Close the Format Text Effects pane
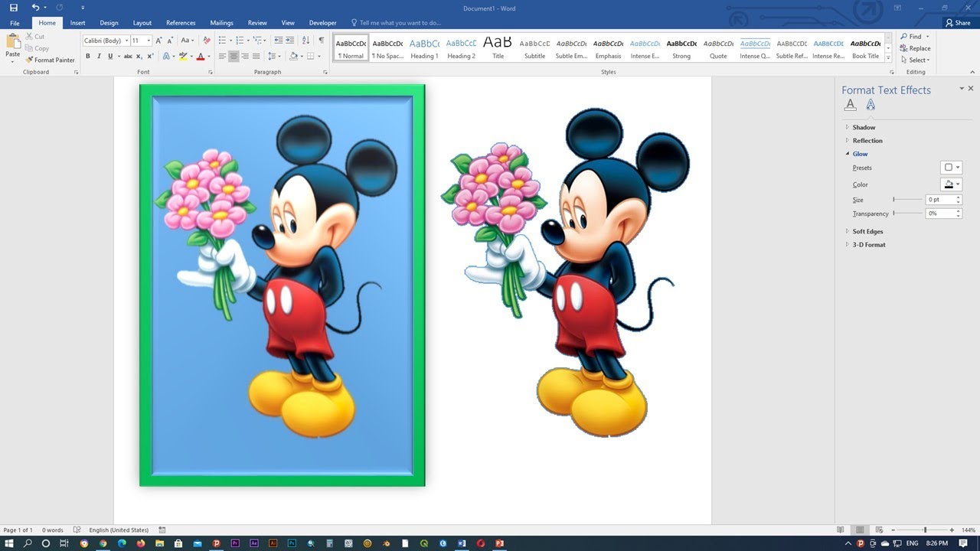Image resolution: width=980 pixels, height=551 pixels. [972, 89]
